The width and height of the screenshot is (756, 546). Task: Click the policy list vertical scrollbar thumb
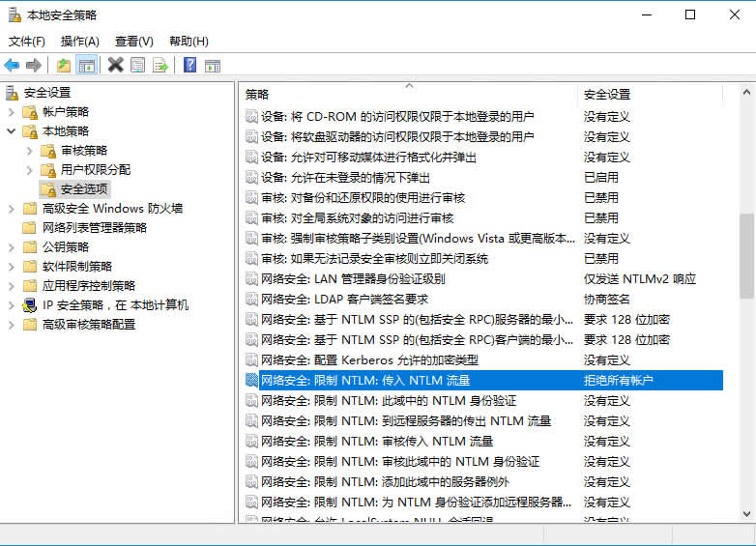[746, 256]
